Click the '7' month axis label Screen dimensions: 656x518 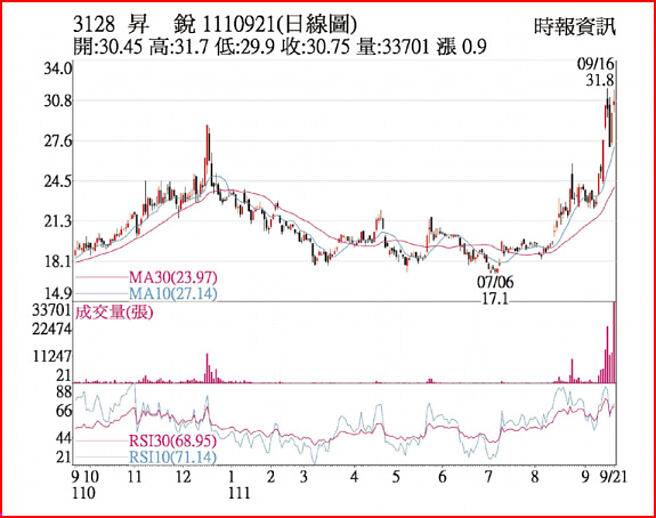pyautogui.click(x=488, y=477)
